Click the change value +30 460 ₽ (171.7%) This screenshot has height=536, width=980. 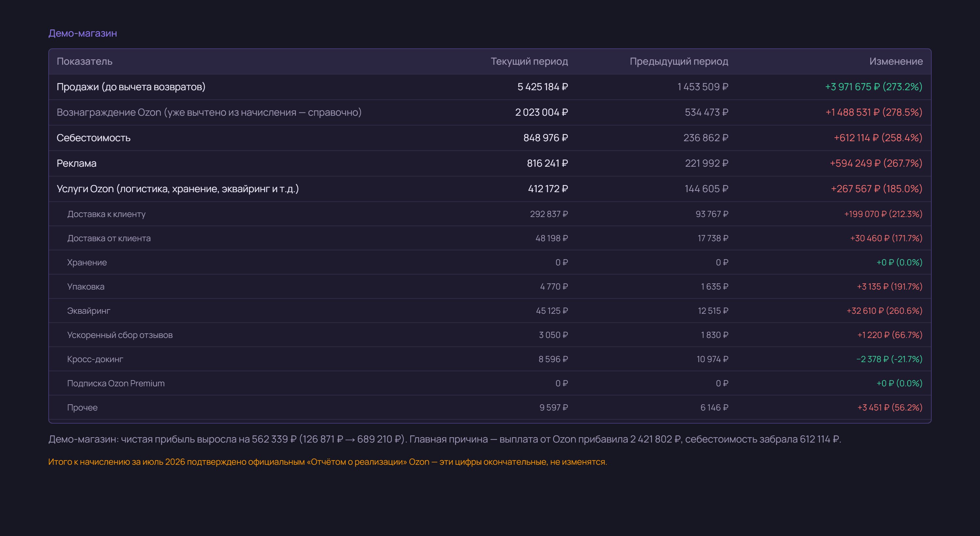(x=886, y=238)
